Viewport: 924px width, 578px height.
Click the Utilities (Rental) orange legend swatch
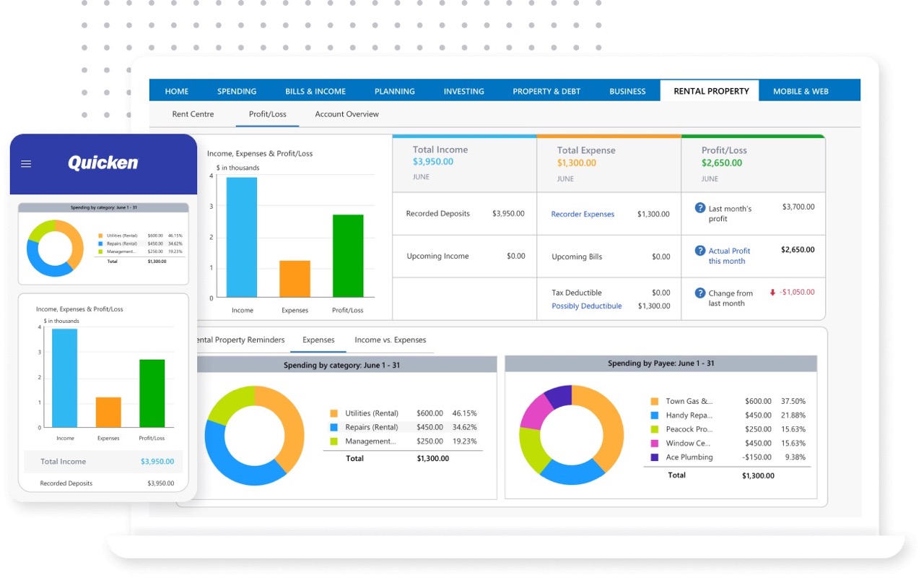click(334, 413)
